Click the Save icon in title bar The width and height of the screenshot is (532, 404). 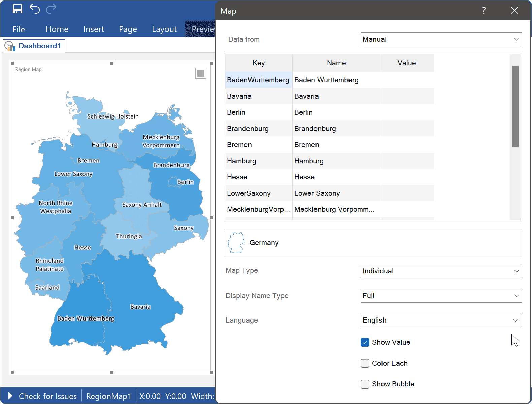(x=18, y=9)
